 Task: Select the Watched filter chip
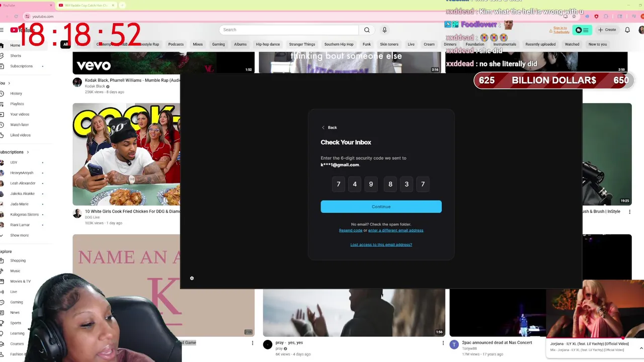tap(572, 44)
